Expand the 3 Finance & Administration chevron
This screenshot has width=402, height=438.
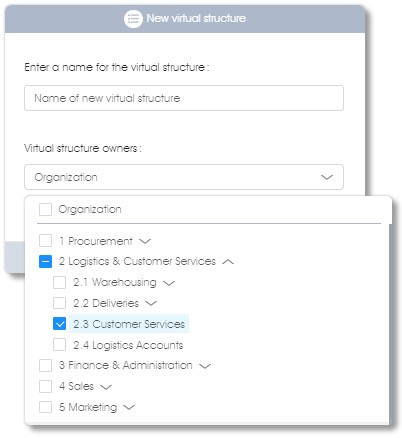tap(205, 366)
